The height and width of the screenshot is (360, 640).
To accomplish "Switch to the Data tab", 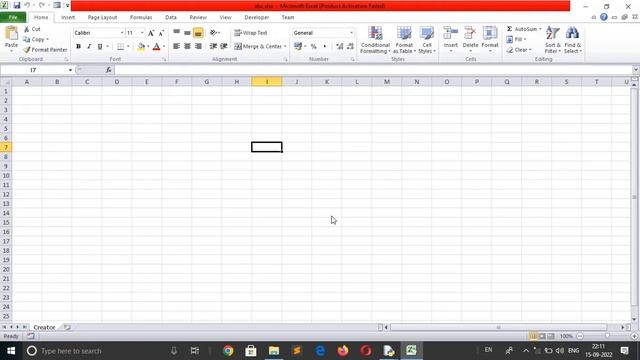I will point(171,18).
